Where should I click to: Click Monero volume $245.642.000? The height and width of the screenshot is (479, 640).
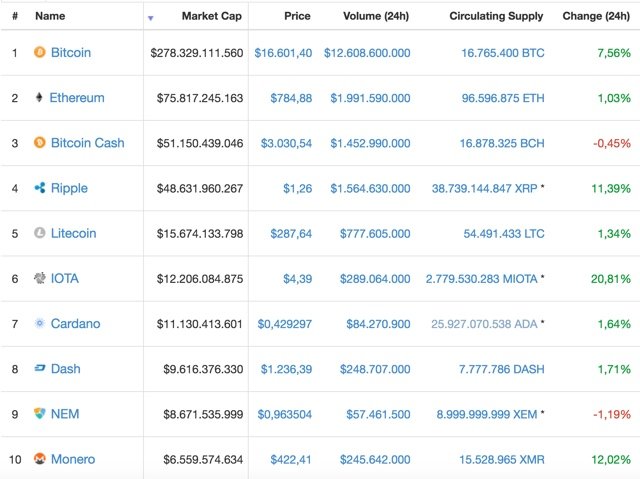click(x=375, y=460)
